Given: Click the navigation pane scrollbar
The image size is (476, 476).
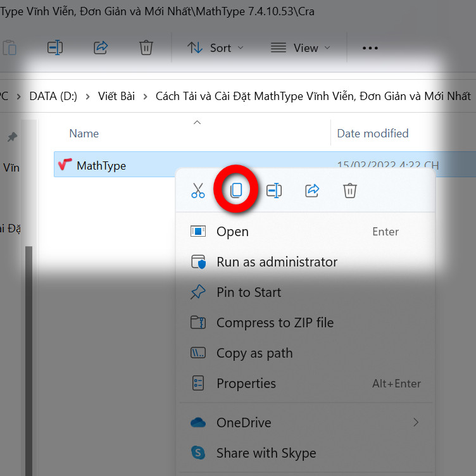Looking at the screenshot, I should tap(29, 361).
